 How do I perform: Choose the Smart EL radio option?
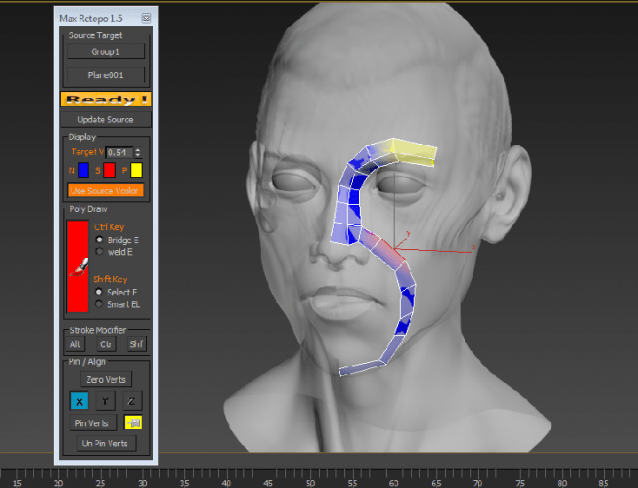pos(98,304)
